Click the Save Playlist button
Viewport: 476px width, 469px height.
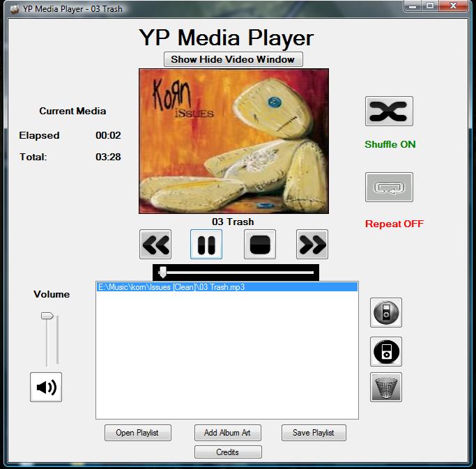(313, 433)
